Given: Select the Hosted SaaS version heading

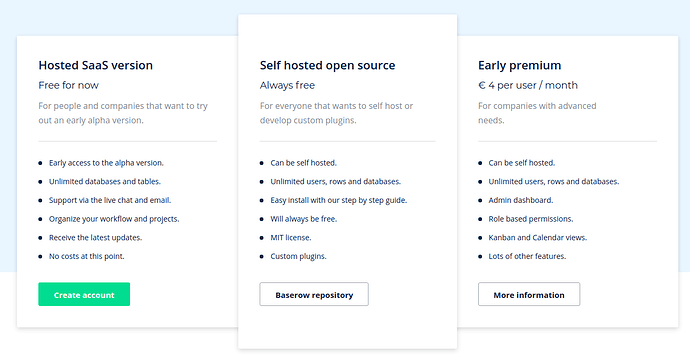Looking at the screenshot, I should (95, 65).
